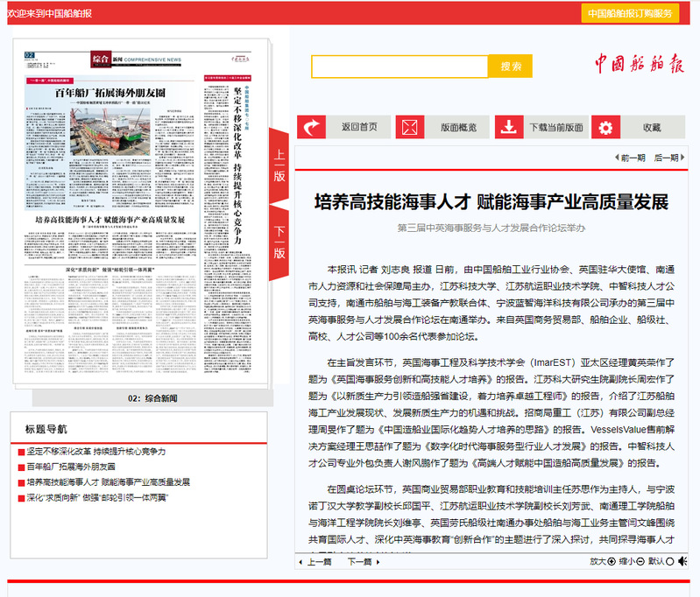Click the 版面概览 envelope-style icon
The height and width of the screenshot is (597, 700).
point(409,127)
